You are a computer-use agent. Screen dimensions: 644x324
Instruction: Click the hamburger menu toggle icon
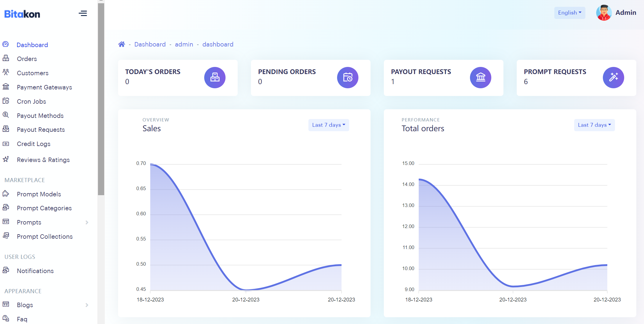(x=83, y=13)
